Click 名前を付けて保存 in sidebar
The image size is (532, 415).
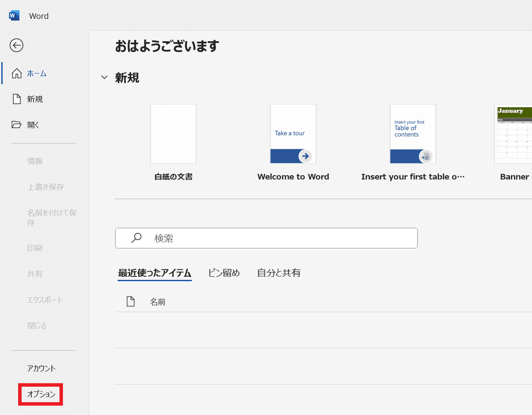(52, 217)
